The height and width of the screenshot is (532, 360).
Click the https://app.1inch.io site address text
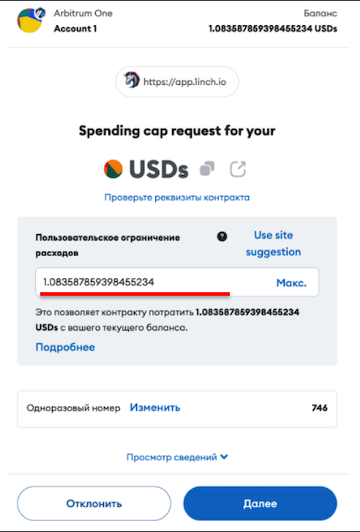point(185,82)
